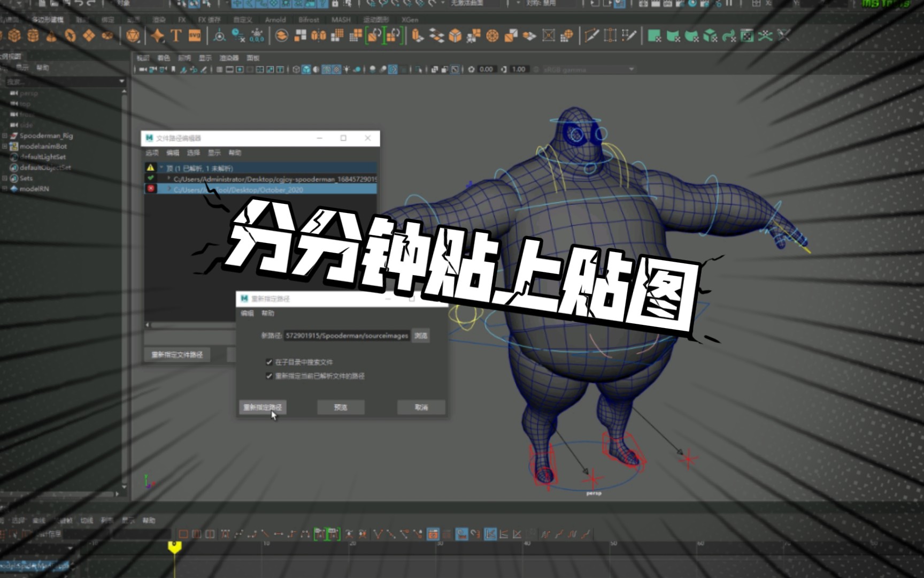Screen dimensions: 924x578
Task: Open the sRGB gamma view transform dropdown
Action: 589,70
